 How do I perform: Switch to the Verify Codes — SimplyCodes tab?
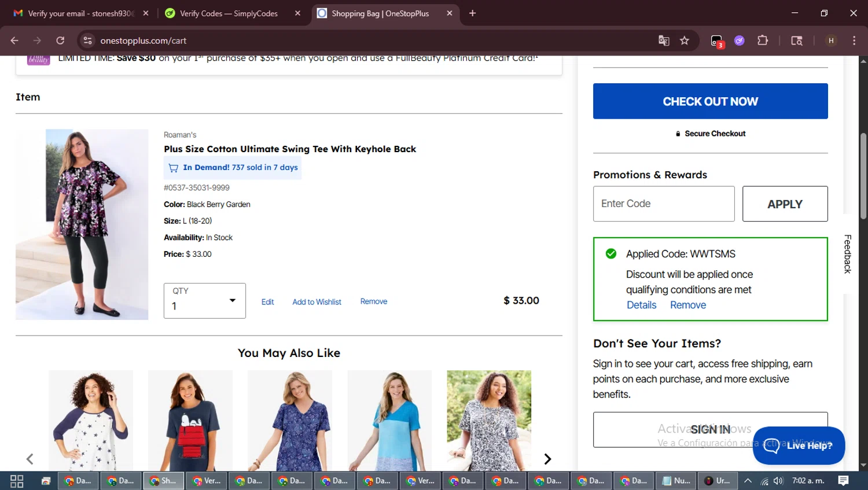(229, 13)
